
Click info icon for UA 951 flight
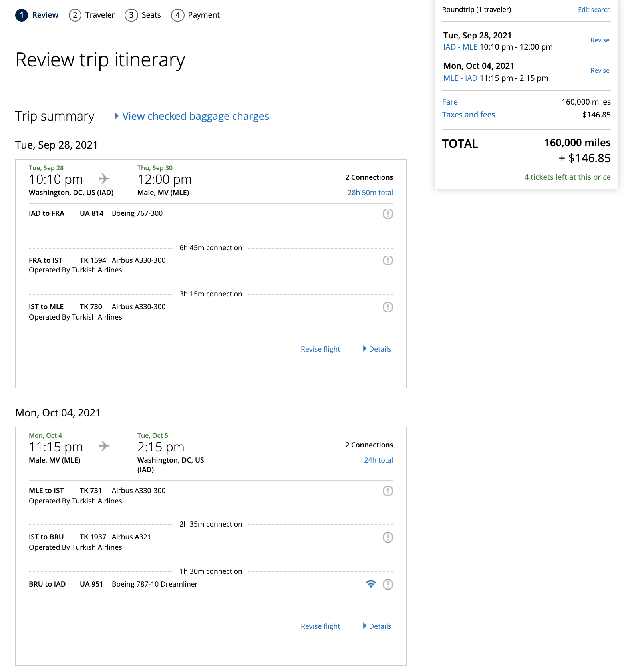pyautogui.click(x=388, y=585)
